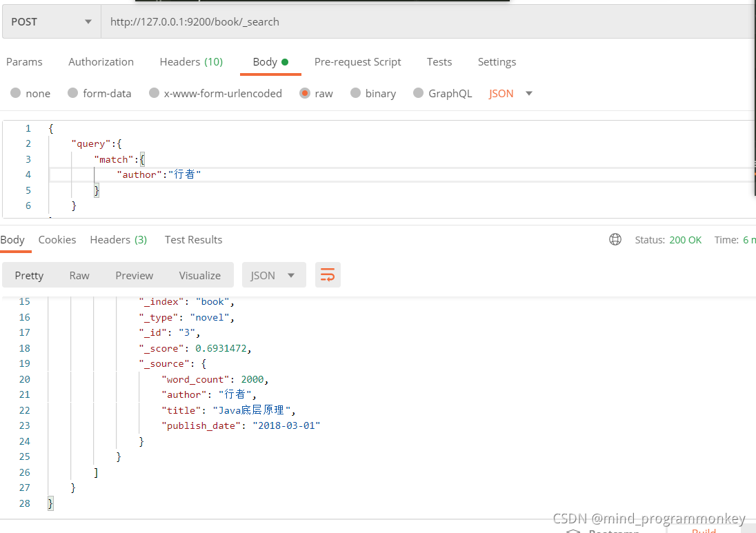Select the Pretty response view
The height and width of the screenshot is (533, 756).
click(x=29, y=275)
